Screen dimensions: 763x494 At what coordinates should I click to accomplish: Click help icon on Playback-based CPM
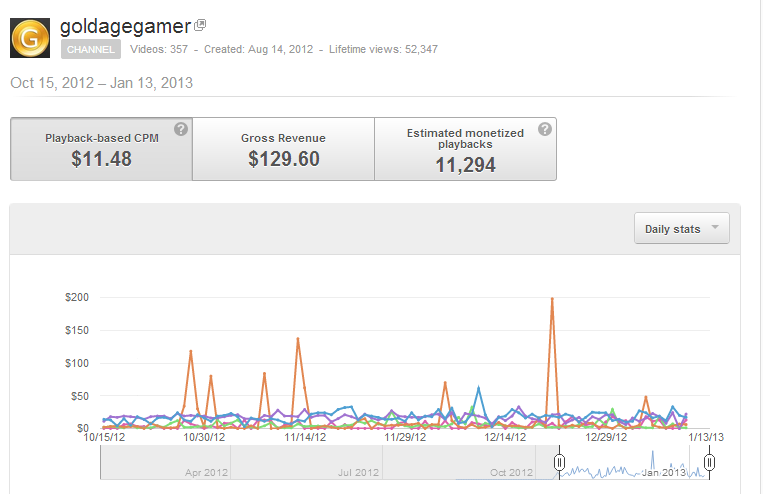tap(181, 129)
